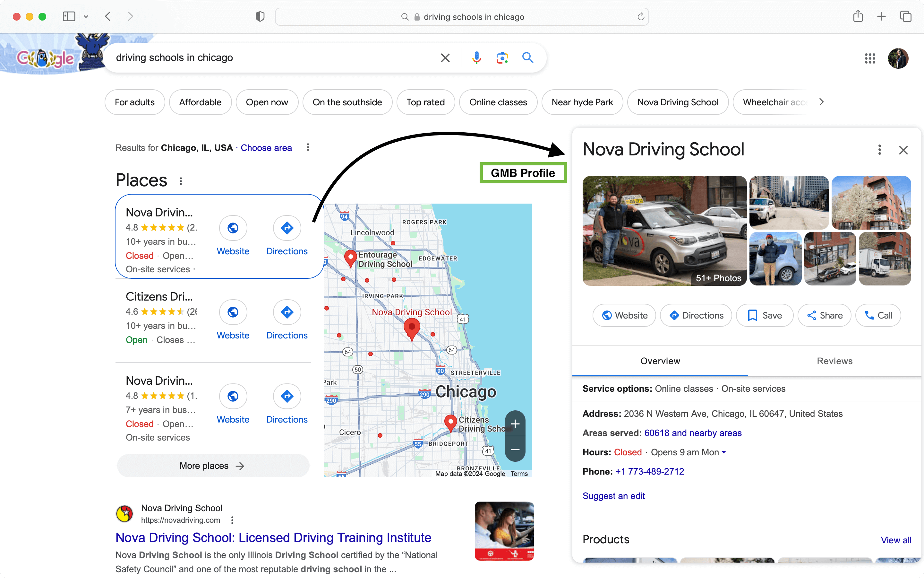Reload page using address bar refresh icon

[x=641, y=16]
